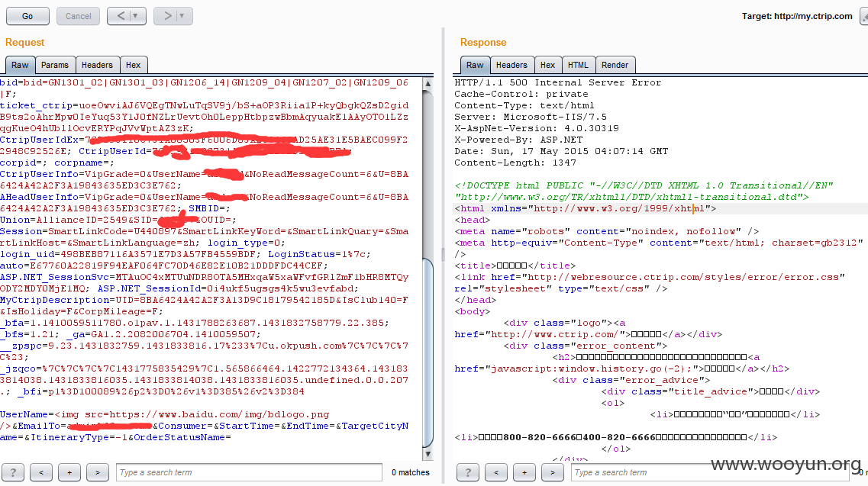The height and width of the screenshot is (486, 868).
Task: Click the 'X-AspNet-Version: 4.0.30319' line
Action: [x=537, y=128]
